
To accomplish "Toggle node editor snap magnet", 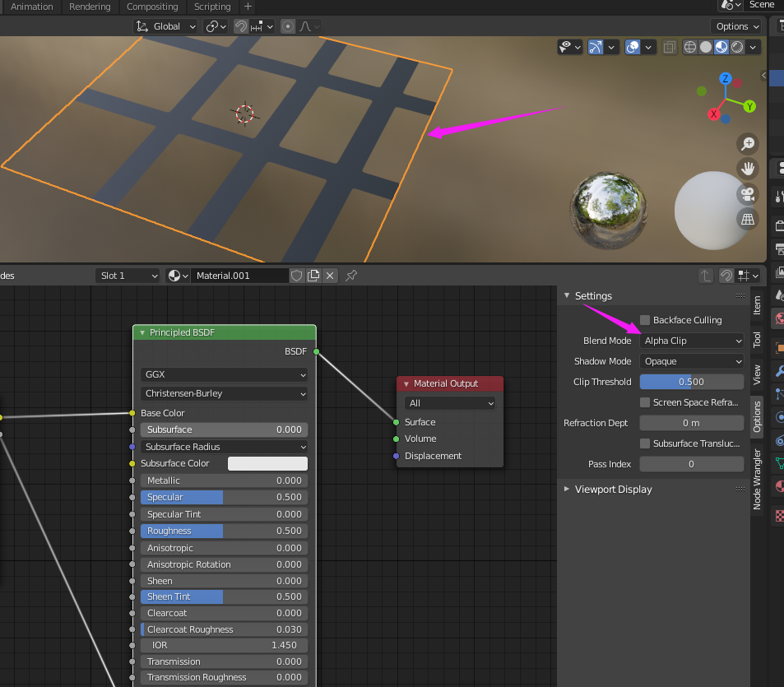I will click(x=726, y=276).
